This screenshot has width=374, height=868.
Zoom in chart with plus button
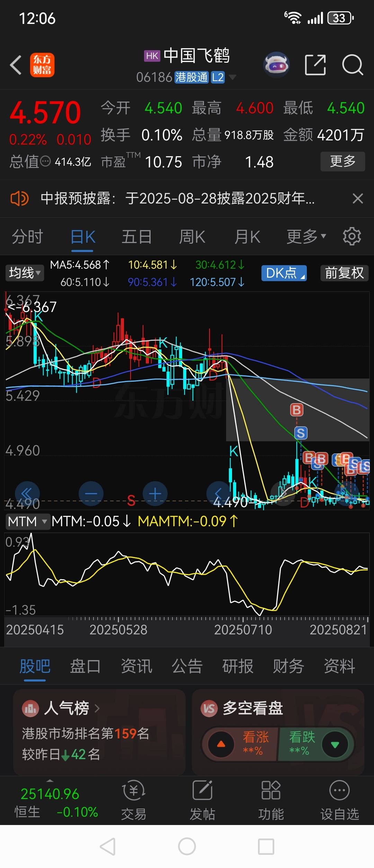point(155,494)
